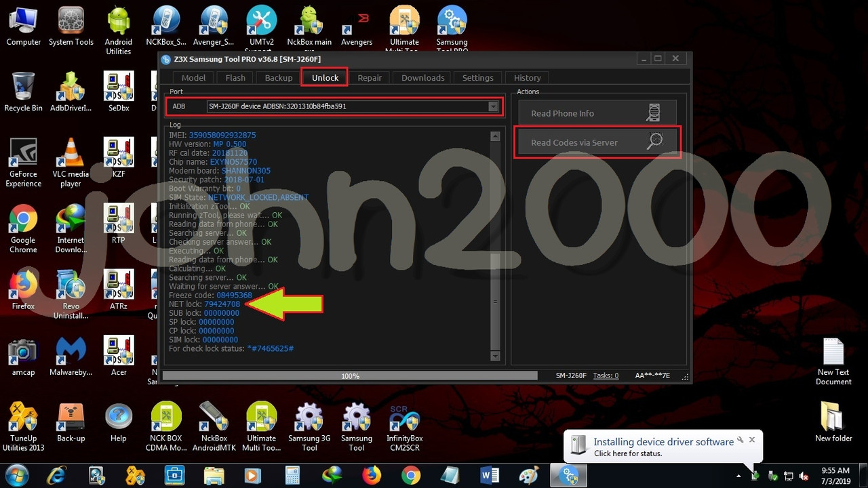Open Android Utilities desktop shortcut
The image size is (868, 488).
point(119,30)
